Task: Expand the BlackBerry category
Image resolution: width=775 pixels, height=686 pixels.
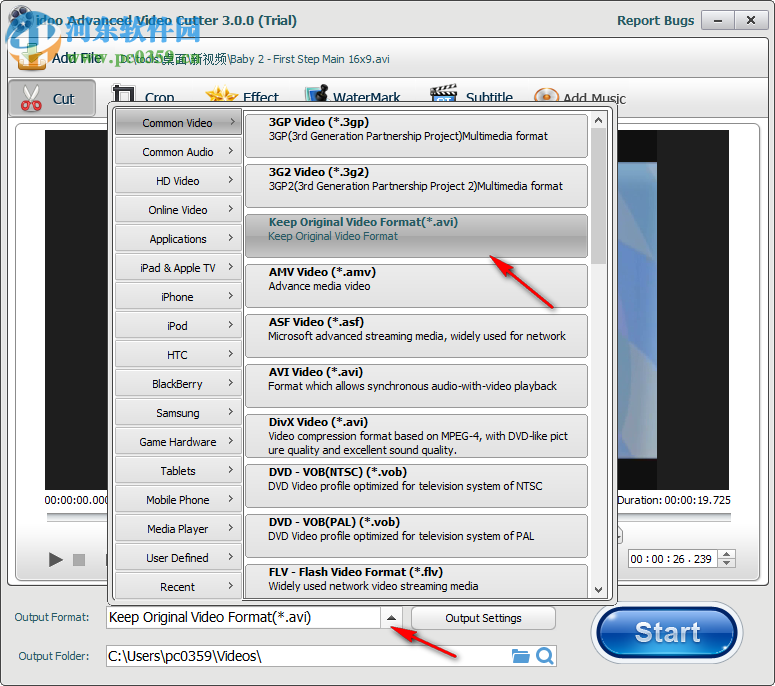Action: 178,384
